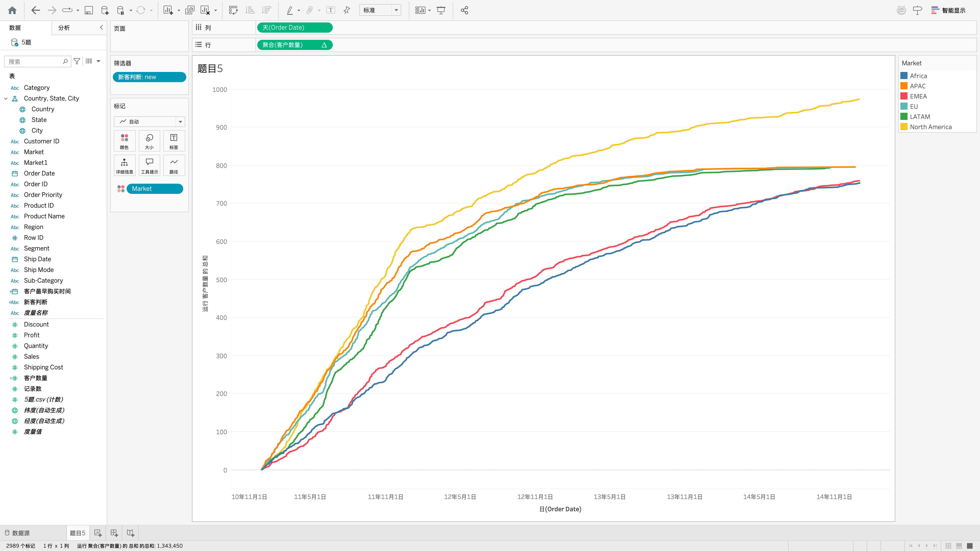Image resolution: width=980 pixels, height=551 pixels.
Task: Collapse the data pane side panel
Action: 101,27
